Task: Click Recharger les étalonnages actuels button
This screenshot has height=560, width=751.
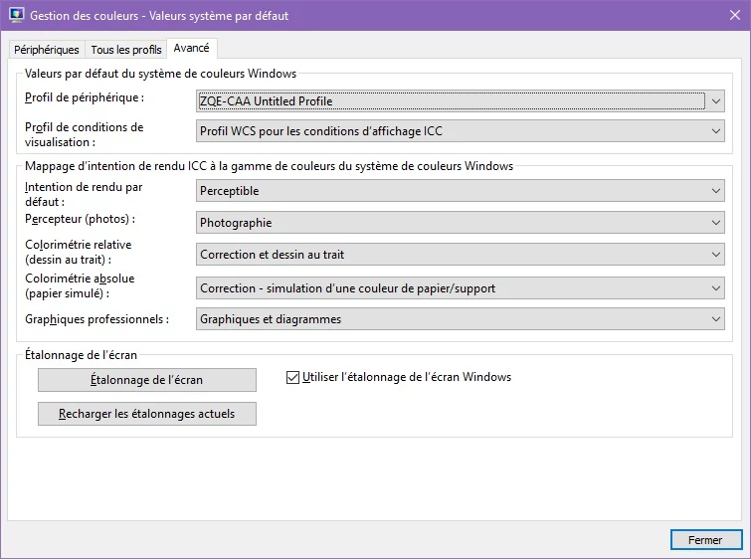Action: tap(147, 414)
